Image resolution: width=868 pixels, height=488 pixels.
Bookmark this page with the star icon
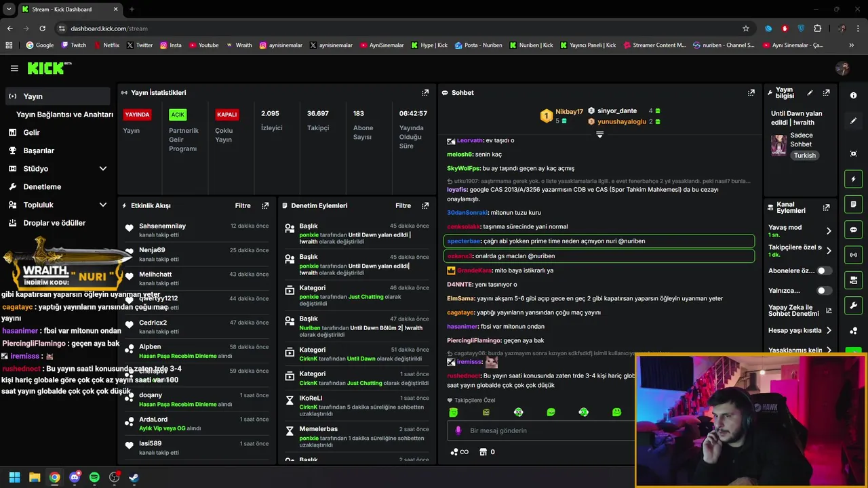(x=746, y=28)
